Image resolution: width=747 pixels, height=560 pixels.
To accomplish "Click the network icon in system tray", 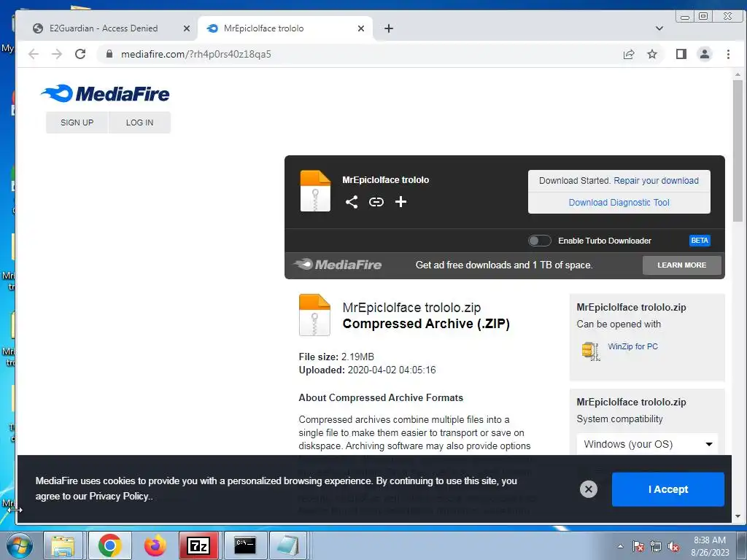I will click(x=656, y=547).
